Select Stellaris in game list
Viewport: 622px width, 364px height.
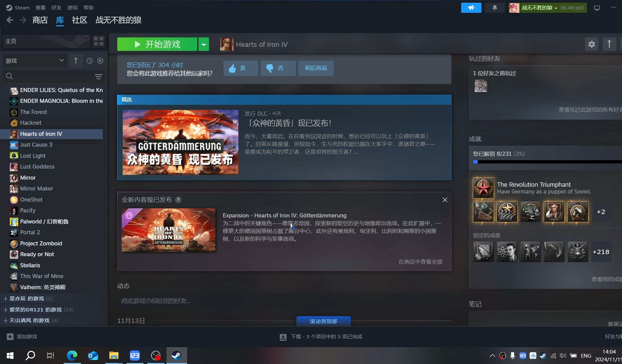tap(30, 265)
